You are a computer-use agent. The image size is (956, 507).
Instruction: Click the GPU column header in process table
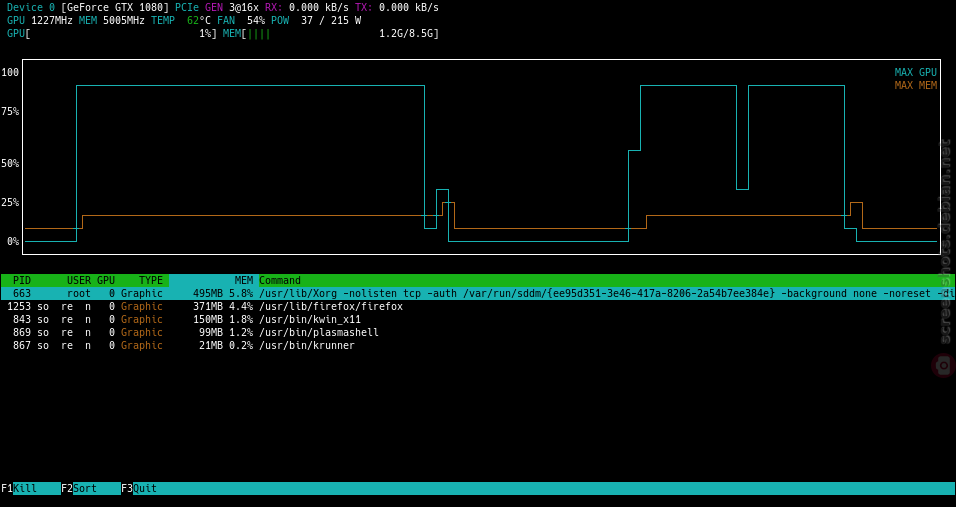[x=106, y=280]
